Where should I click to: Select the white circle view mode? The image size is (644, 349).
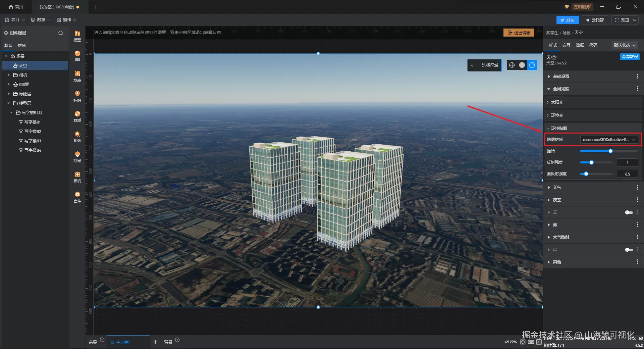(522, 65)
